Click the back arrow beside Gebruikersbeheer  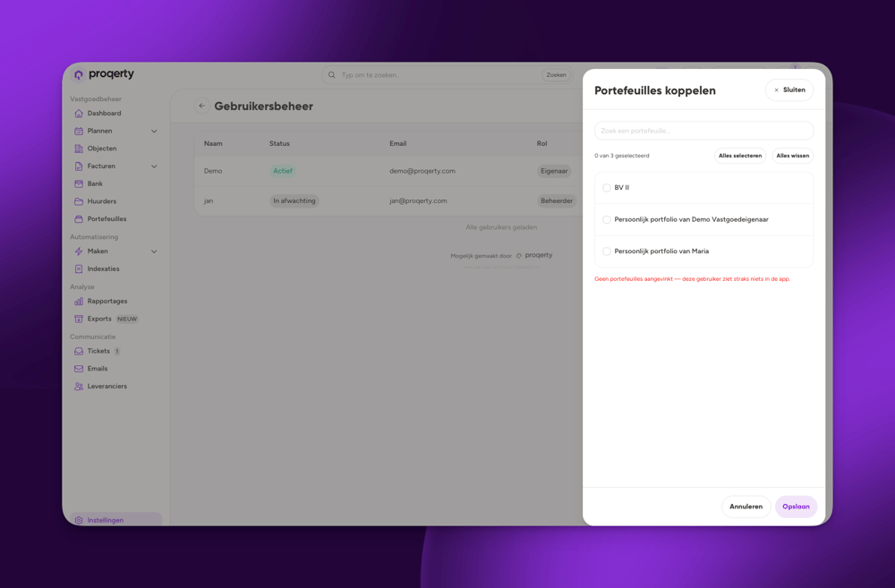pos(201,106)
